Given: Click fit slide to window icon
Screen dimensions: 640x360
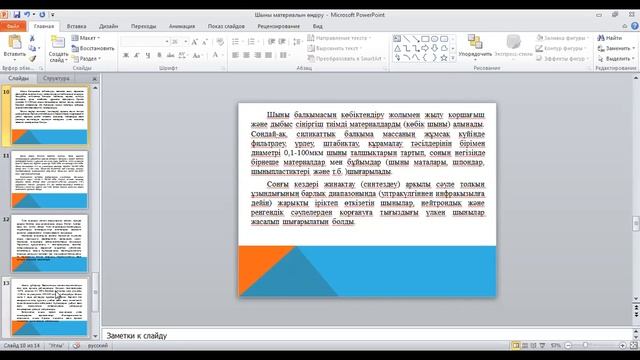Looking at the screenshot, I should coord(634,346).
